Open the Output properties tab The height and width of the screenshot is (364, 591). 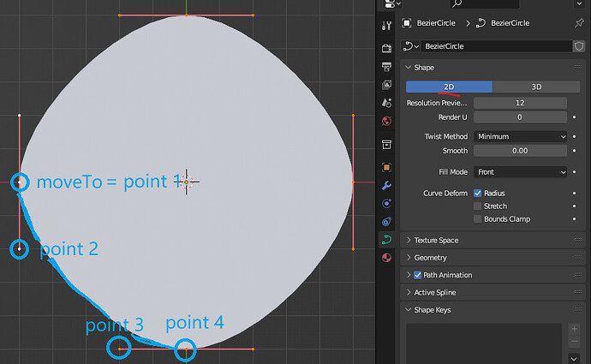(386, 67)
